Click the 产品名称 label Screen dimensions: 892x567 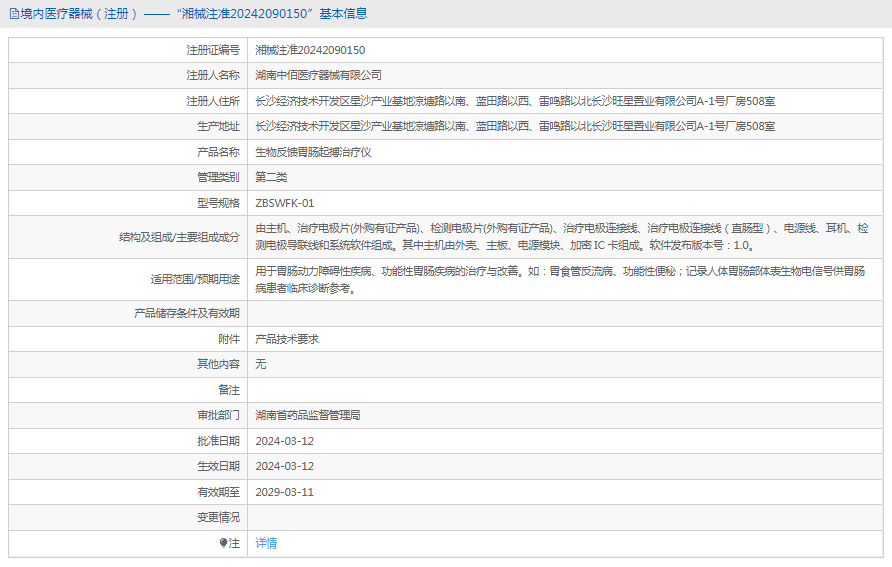[x=218, y=152]
